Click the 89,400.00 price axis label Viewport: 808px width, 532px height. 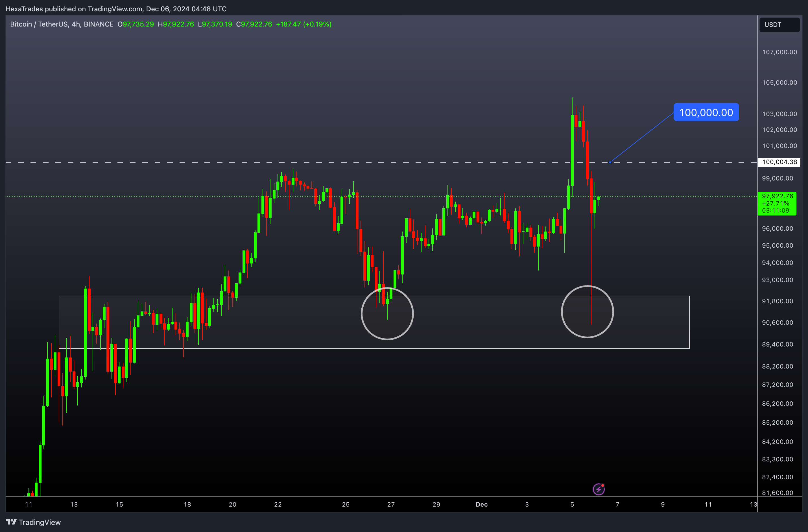(x=778, y=344)
